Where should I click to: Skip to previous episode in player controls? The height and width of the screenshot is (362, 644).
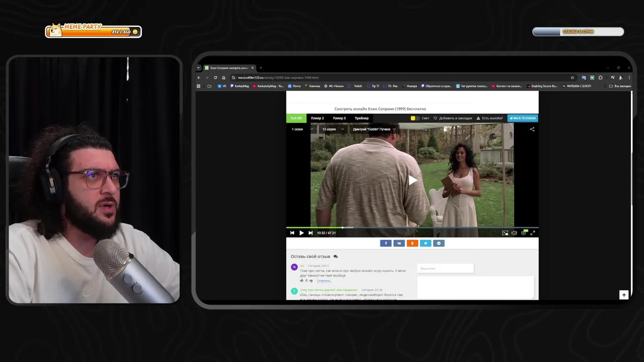click(292, 233)
